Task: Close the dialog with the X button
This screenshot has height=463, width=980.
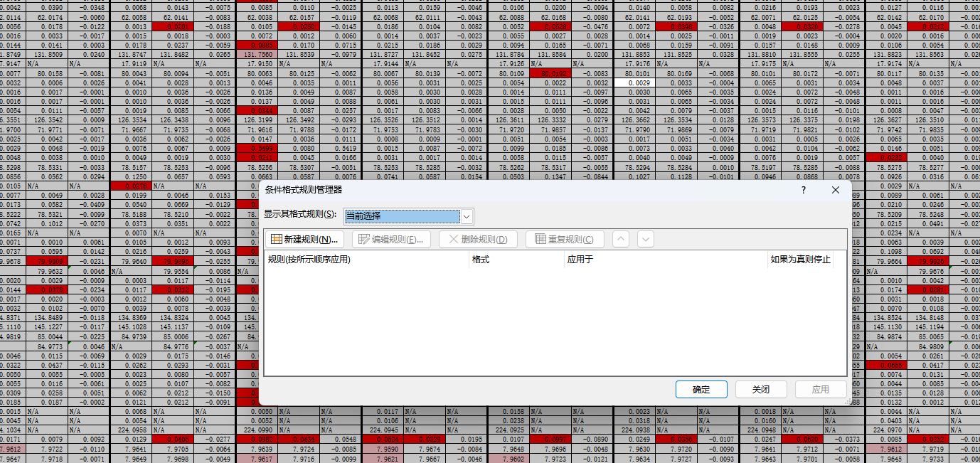Action: (x=835, y=190)
